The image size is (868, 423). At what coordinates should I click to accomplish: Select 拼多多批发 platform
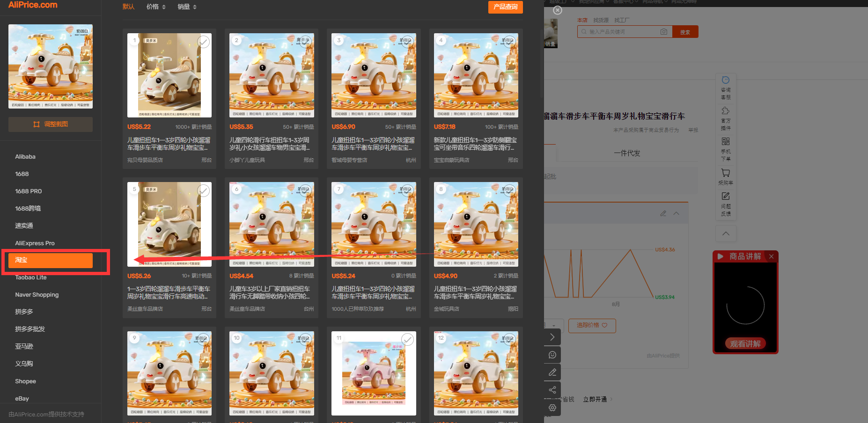(x=30, y=329)
